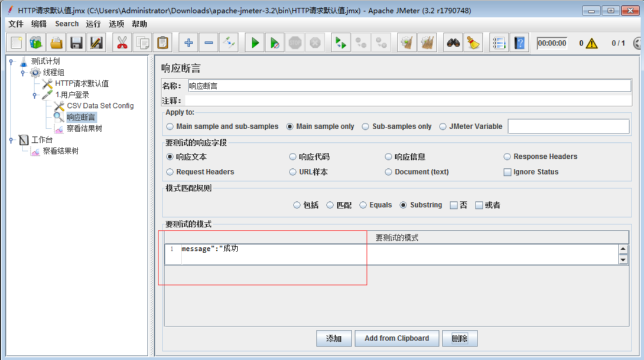Open the Templates icon in toolbar
Screen dimensions: 644x360
click(x=36, y=42)
